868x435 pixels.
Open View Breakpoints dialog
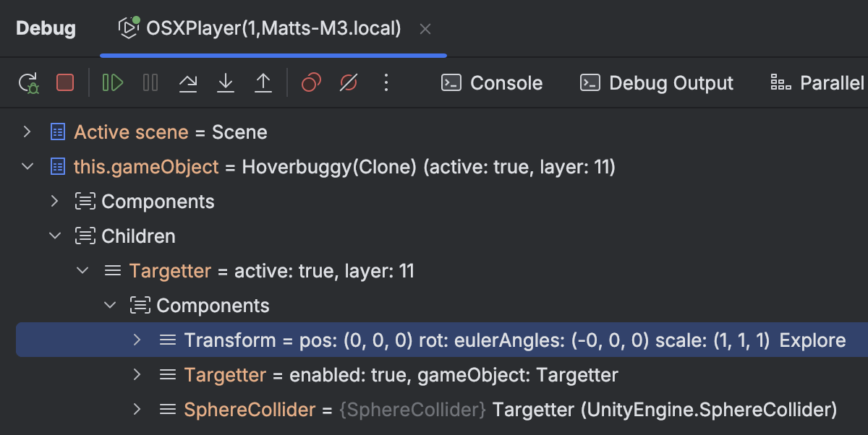click(x=311, y=83)
